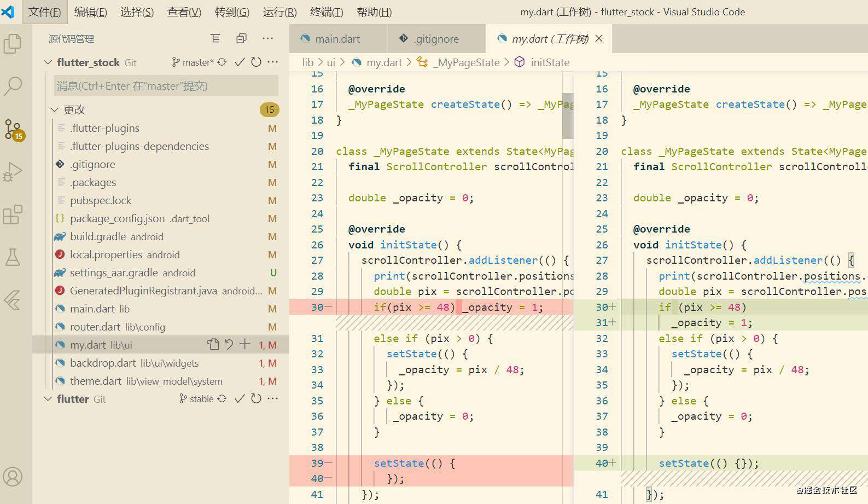Open ui breadcrumb dropdown
868x504 pixels.
(x=331, y=62)
